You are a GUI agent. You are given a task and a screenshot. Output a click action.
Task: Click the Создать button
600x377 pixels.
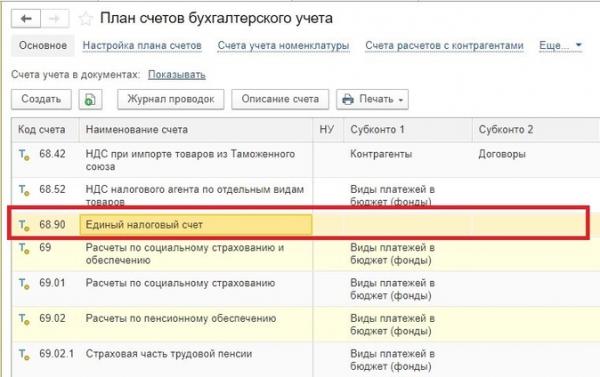tap(41, 100)
